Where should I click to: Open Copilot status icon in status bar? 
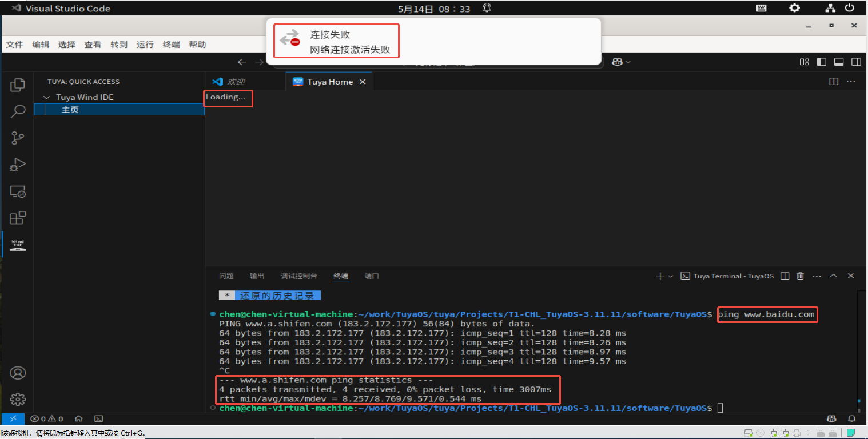click(832, 418)
